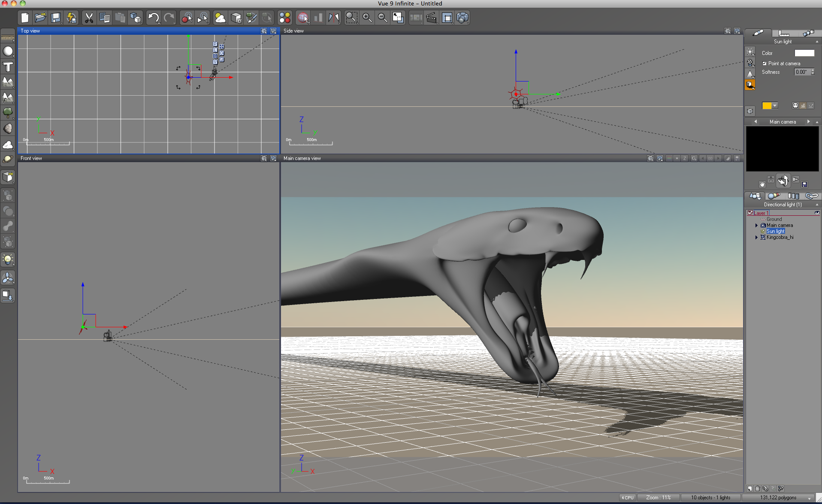Select the 3D text tool
The image size is (822, 504).
(x=8, y=67)
